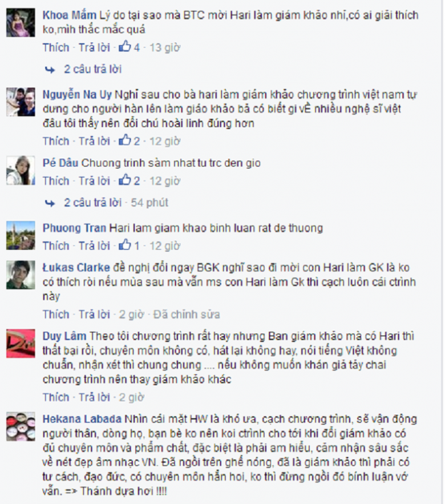The height and width of the screenshot is (504, 445).
Task: Click Thích on Pé Dâu's comment
Action: coord(56,181)
